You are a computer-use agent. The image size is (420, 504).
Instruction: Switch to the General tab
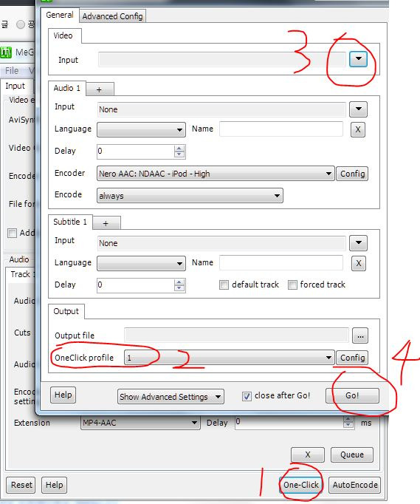click(59, 15)
